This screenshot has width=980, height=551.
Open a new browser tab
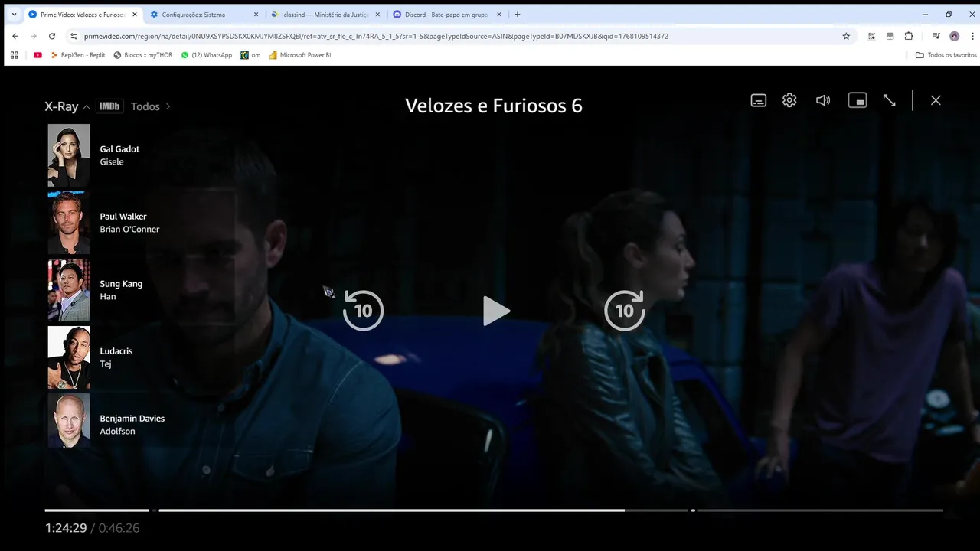pos(518,15)
